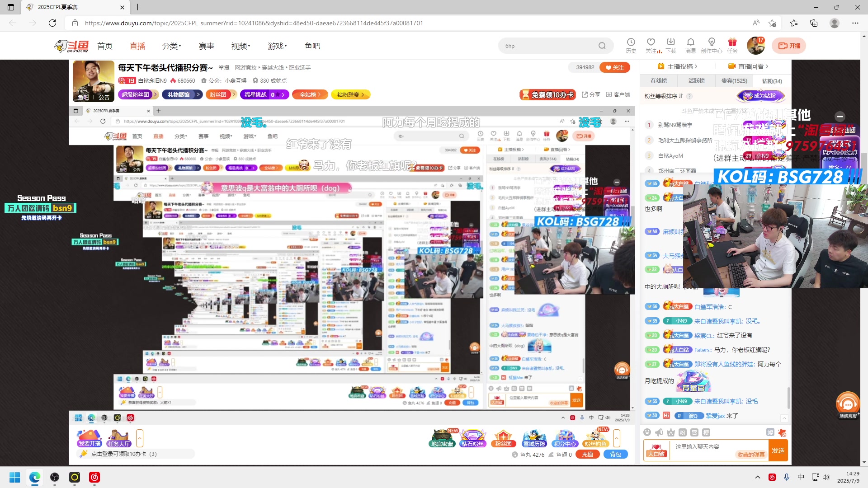Click the user avatar with badge 17

(x=755, y=46)
